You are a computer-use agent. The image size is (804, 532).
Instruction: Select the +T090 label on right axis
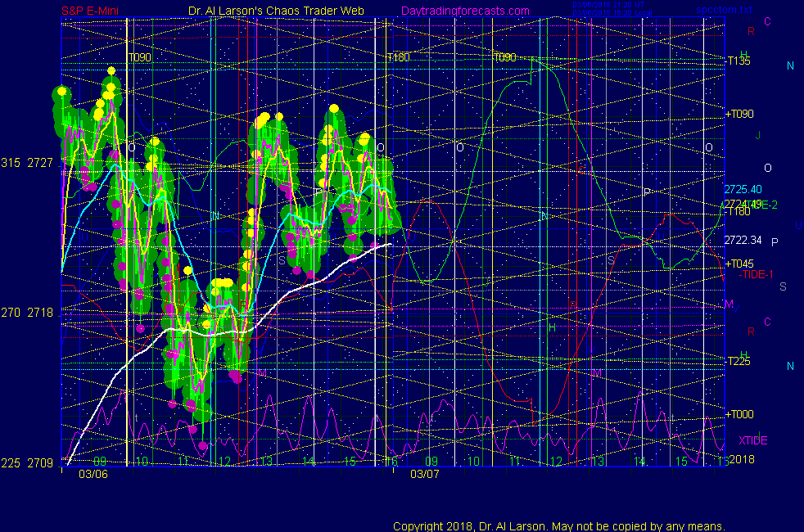(x=740, y=115)
